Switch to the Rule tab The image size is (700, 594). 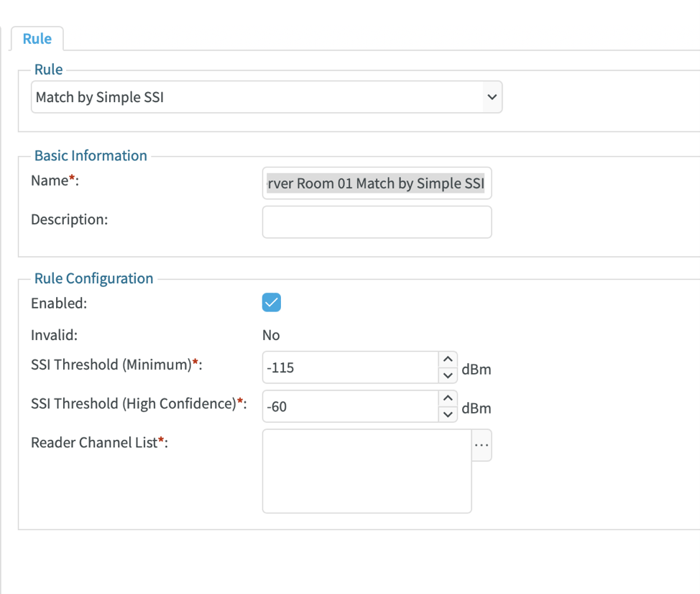pos(37,39)
